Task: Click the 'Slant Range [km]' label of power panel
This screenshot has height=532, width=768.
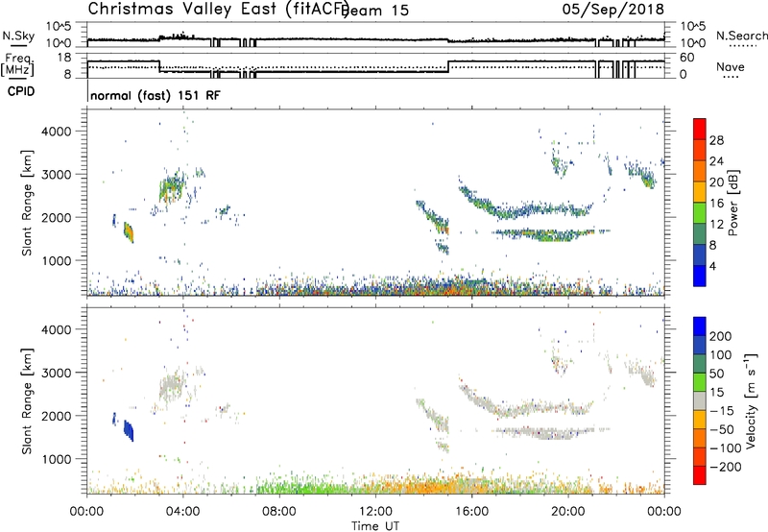Action: [x=27, y=203]
